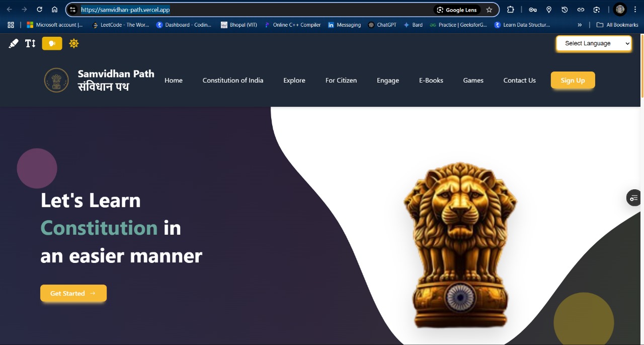Open the Explore menu item
This screenshot has width=644, height=345.
294,80
